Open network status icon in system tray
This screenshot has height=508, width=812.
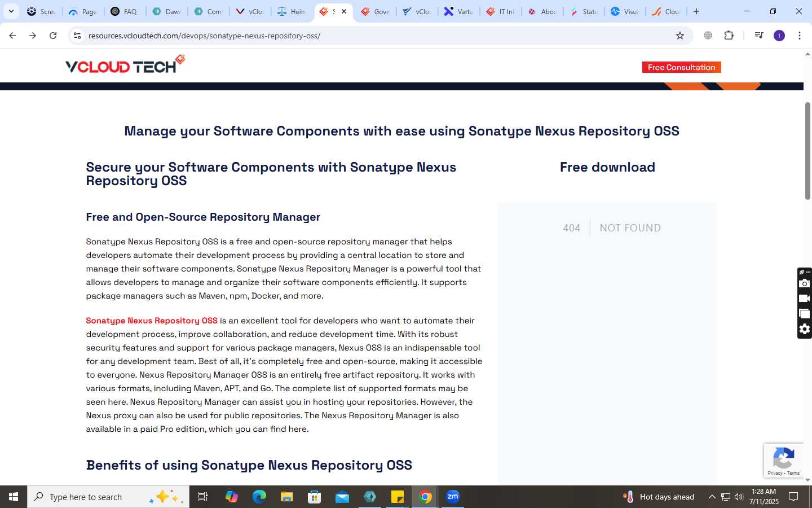click(x=726, y=497)
